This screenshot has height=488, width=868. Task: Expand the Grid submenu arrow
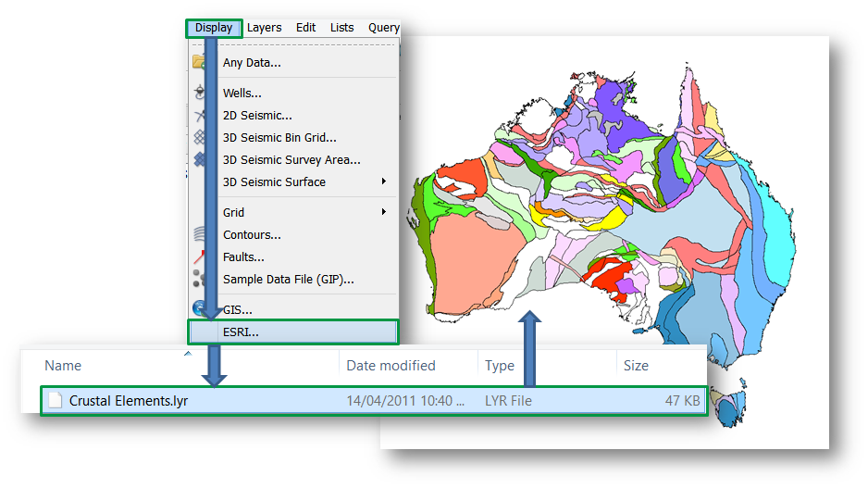[x=384, y=212]
